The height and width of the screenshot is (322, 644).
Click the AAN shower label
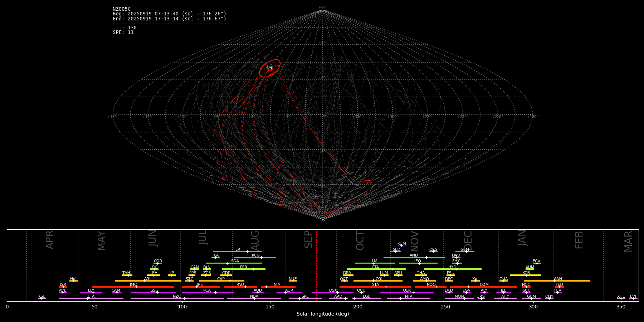pyautogui.click(x=558, y=279)
